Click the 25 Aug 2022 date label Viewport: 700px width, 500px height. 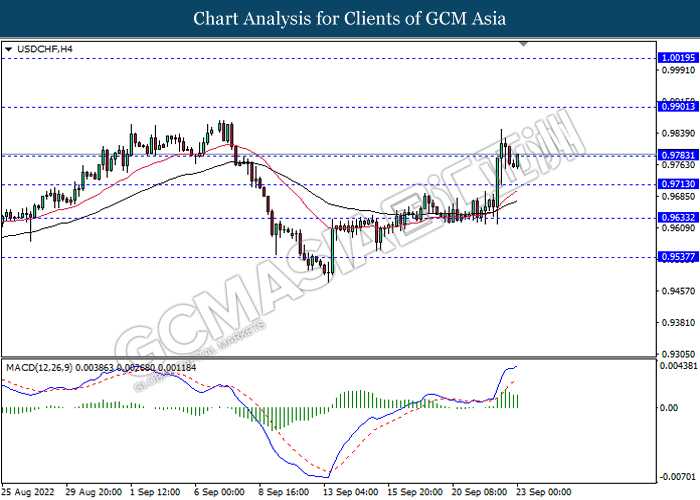click(x=29, y=492)
